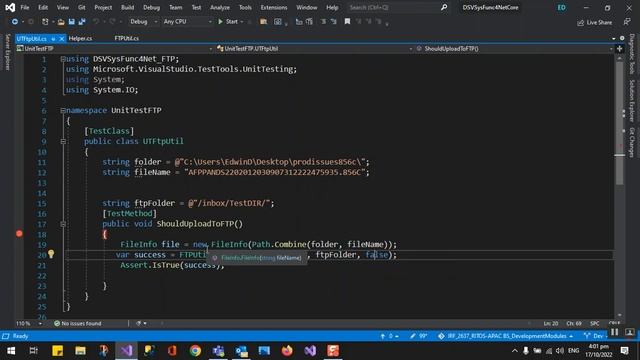Screen dimensions: 640x360
Task: Open the Solution Explorer side tab
Action: pyautogui.click(x=631, y=101)
